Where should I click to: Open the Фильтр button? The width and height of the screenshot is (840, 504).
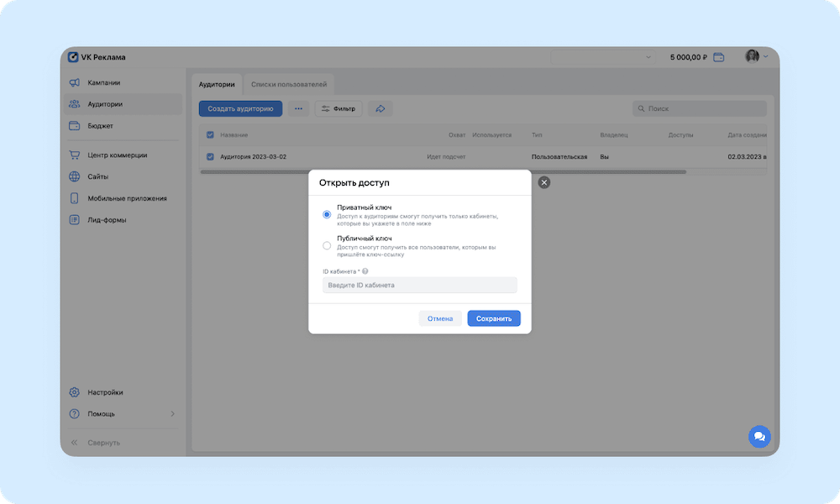pos(339,108)
